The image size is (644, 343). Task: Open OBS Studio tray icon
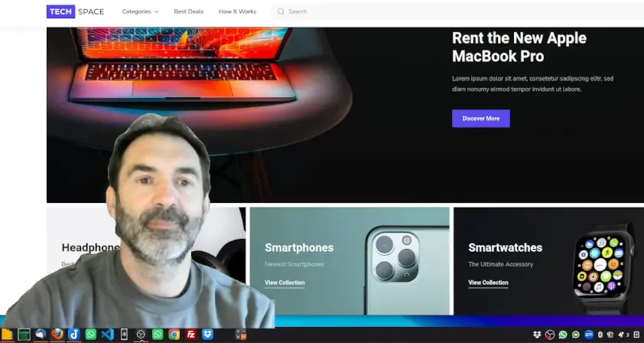pyautogui.click(x=549, y=335)
